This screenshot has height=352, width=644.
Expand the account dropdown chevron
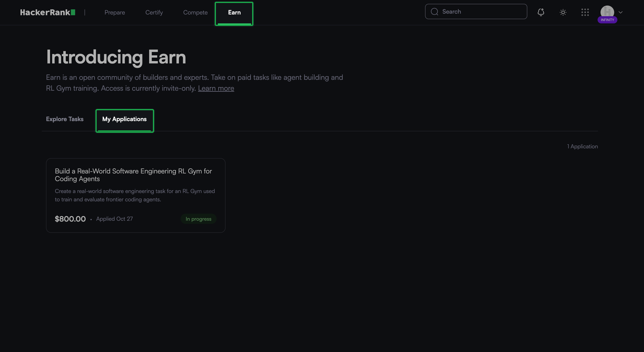[x=621, y=12]
